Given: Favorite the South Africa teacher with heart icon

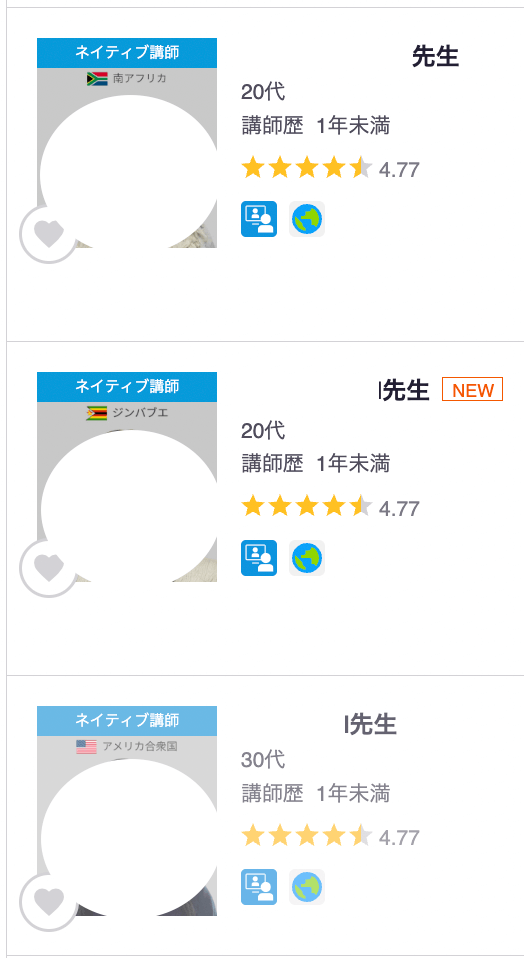Looking at the screenshot, I should tap(49, 234).
